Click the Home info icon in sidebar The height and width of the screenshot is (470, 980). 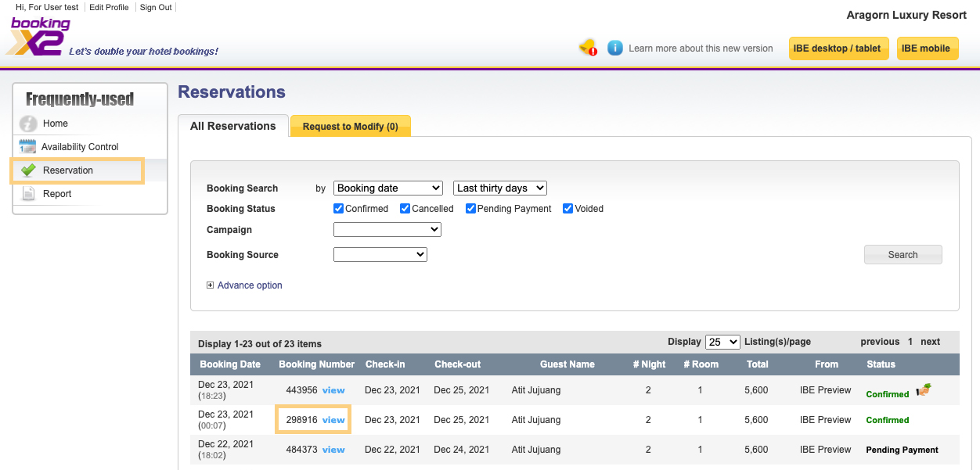pos(28,124)
